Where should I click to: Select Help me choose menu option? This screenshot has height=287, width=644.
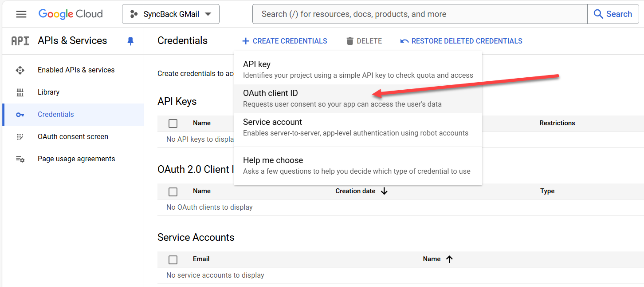tap(358, 166)
